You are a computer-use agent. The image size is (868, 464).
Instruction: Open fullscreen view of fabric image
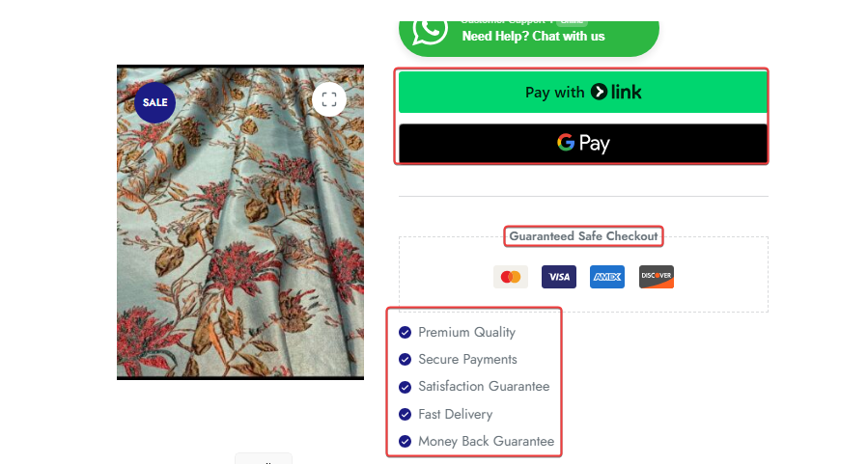coord(329,99)
